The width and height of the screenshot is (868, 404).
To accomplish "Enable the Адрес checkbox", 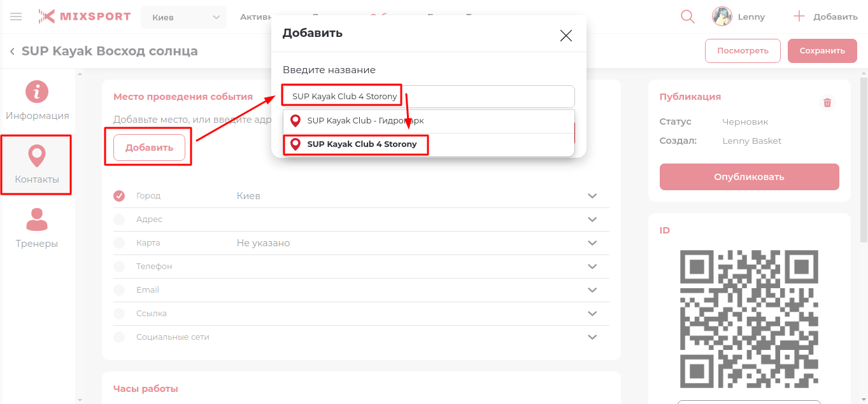I will tap(119, 219).
